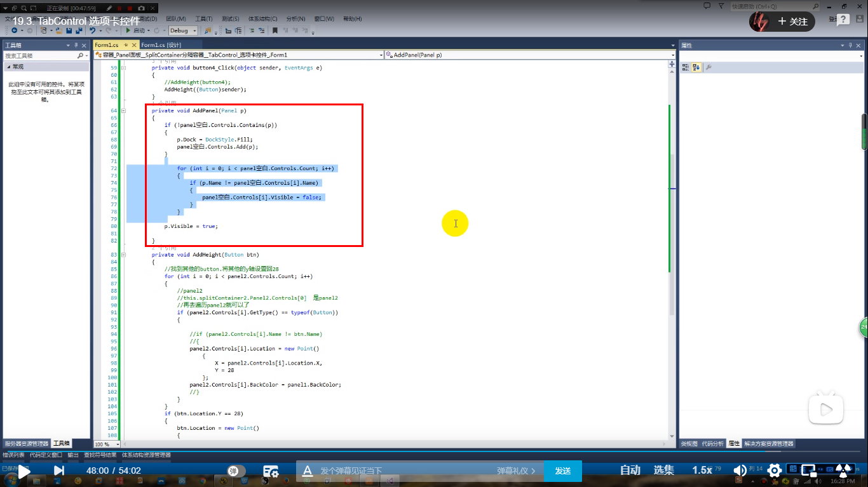868x487 pixels.
Task: Click the +关注 follow button
Action: point(792,21)
